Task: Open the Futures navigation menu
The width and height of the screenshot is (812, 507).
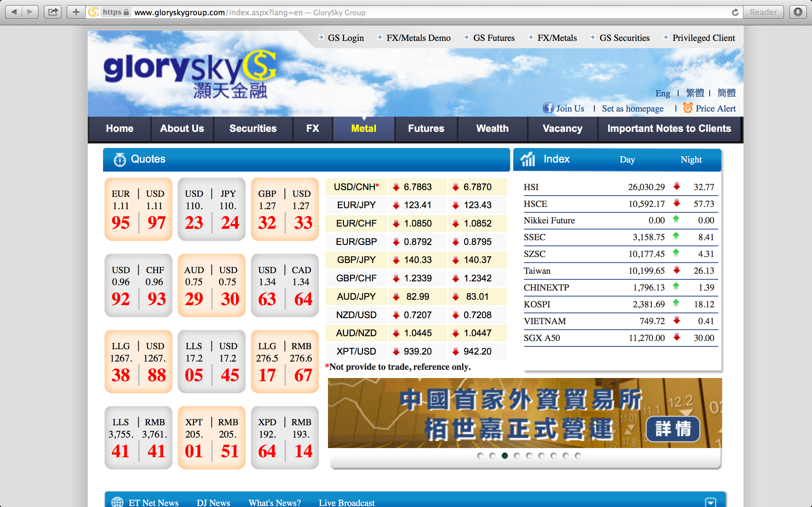Action: pyautogui.click(x=426, y=128)
